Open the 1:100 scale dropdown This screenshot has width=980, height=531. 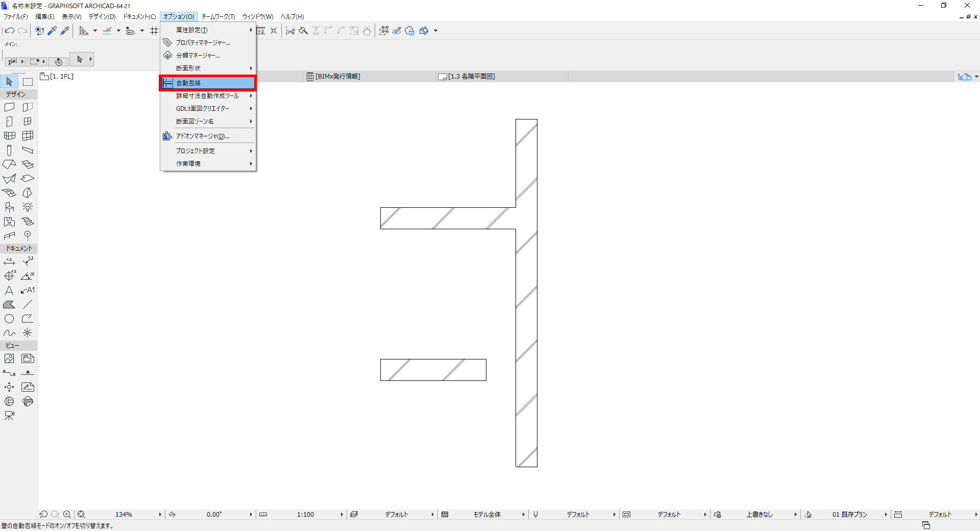tap(305, 515)
